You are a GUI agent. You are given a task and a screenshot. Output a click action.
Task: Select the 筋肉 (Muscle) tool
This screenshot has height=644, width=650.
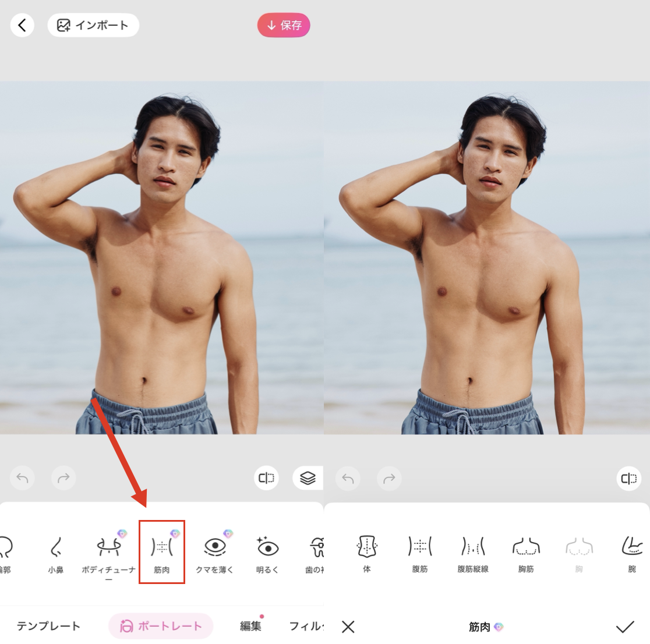click(162, 551)
